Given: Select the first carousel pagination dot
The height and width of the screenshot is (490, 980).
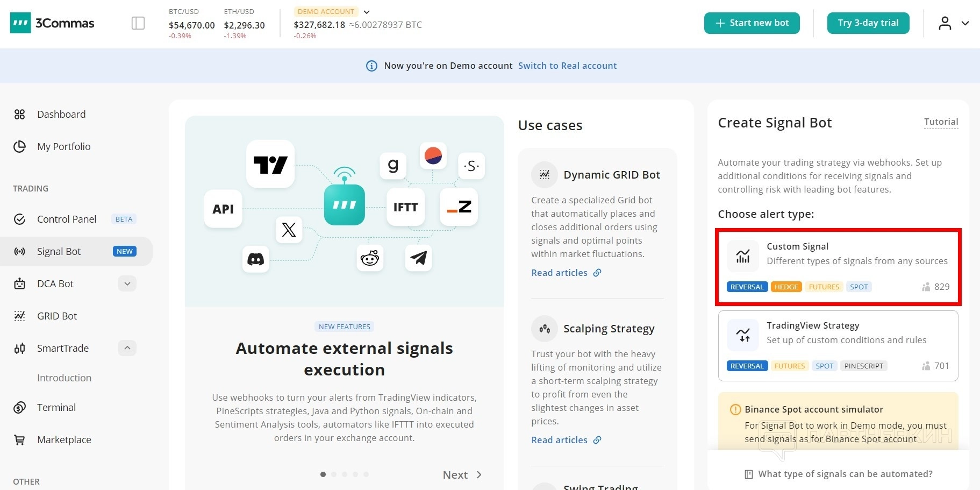Looking at the screenshot, I should [x=323, y=474].
